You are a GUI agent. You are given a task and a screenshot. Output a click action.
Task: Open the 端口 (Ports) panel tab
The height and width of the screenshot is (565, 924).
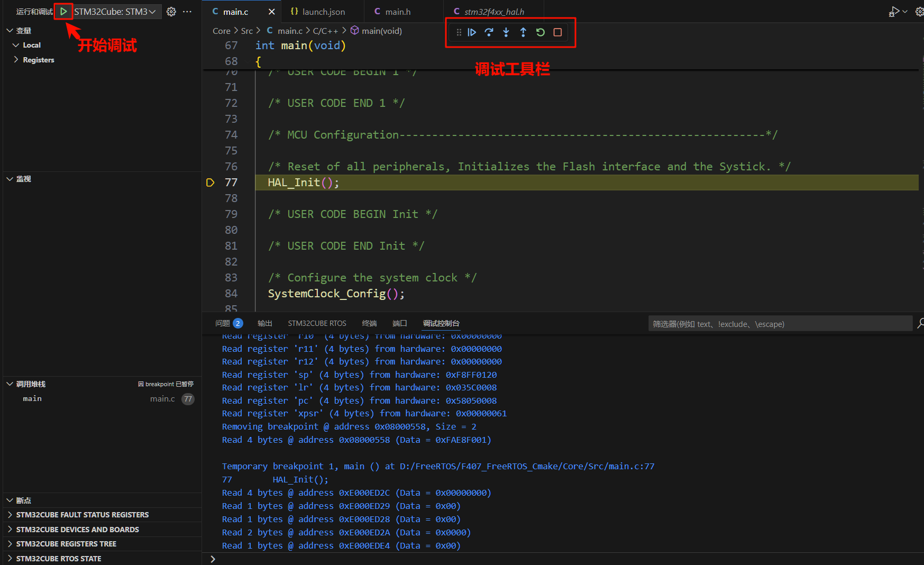click(400, 323)
